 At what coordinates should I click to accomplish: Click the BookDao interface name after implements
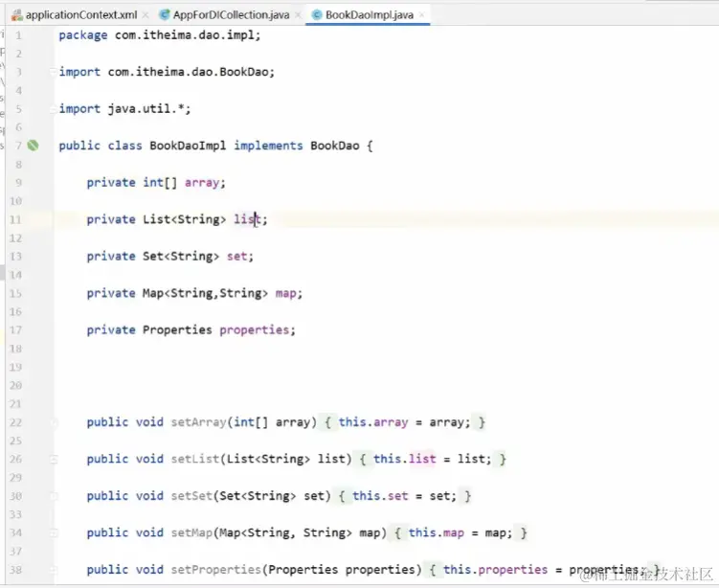pos(335,146)
